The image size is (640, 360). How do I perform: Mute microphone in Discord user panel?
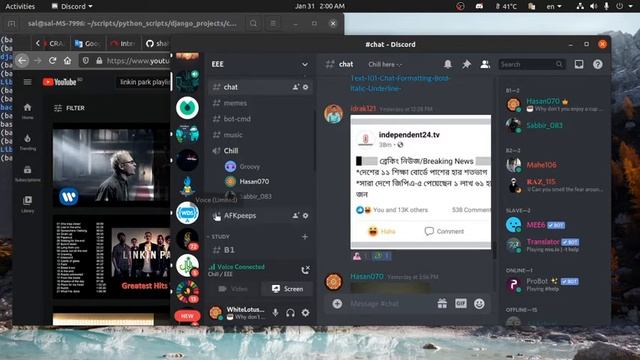[276, 313]
